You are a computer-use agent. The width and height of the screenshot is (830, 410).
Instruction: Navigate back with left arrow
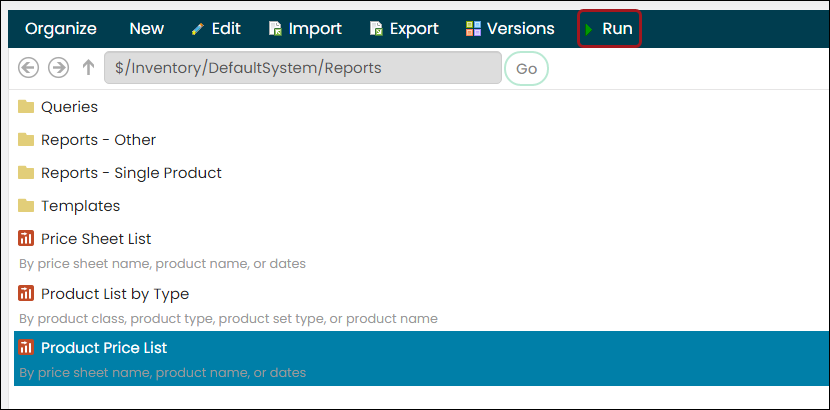coord(29,68)
